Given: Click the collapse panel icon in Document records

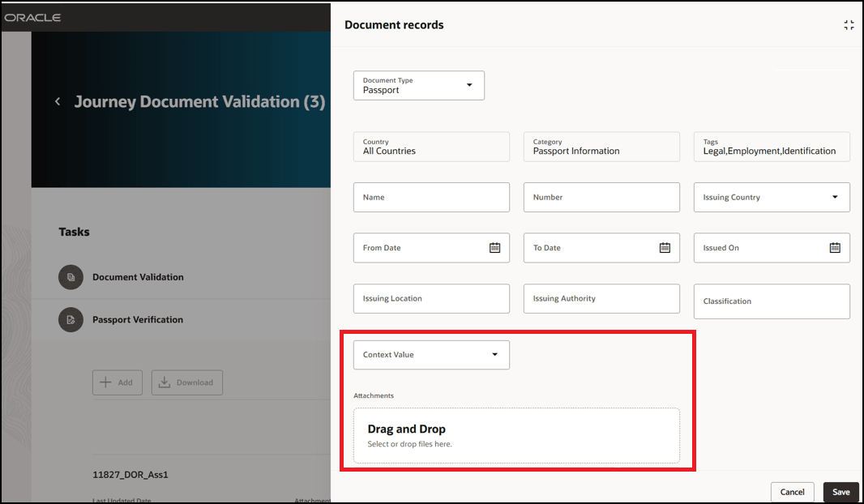Looking at the screenshot, I should (x=849, y=25).
